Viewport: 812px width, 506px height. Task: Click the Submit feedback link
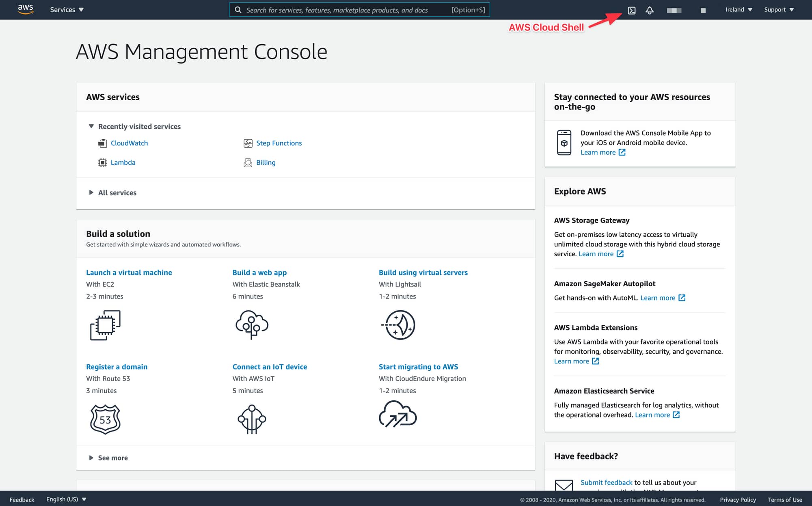(x=606, y=482)
